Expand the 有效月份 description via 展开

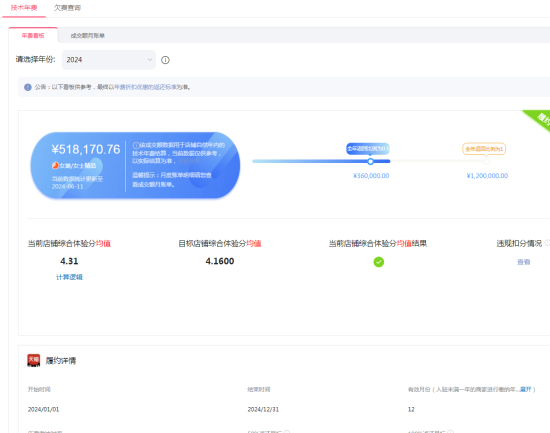(x=525, y=389)
